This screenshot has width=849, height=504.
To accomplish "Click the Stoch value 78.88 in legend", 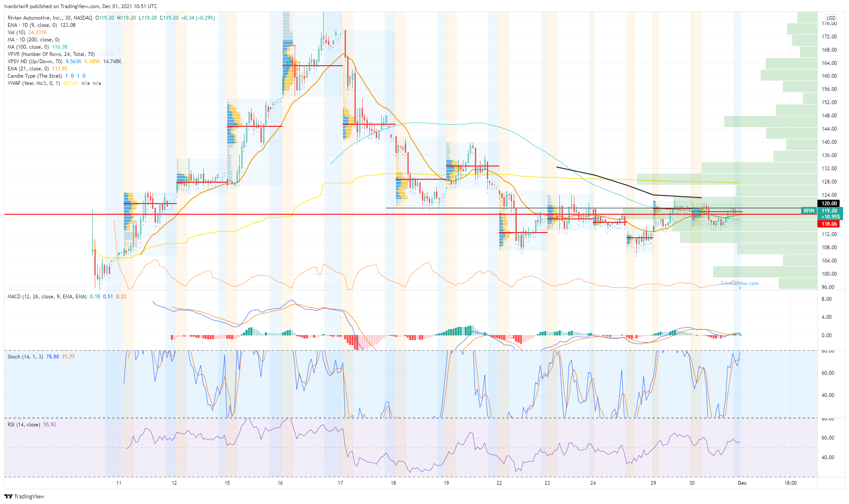I will pyautogui.click(x=53, y=357).
